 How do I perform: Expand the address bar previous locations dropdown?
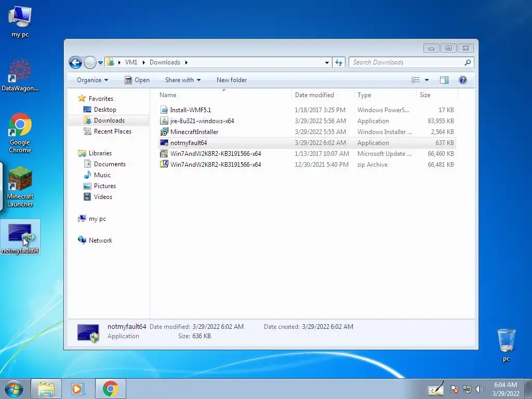(327, 62)
